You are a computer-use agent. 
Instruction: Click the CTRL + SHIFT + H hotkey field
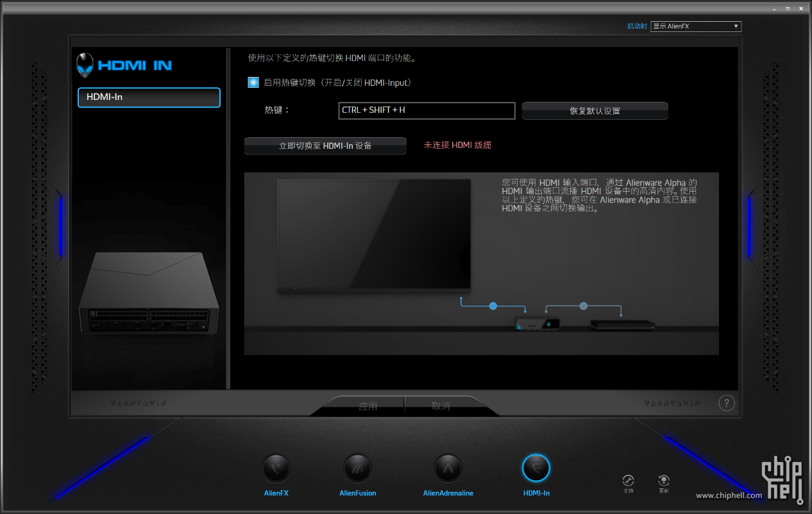pos(427,110)
